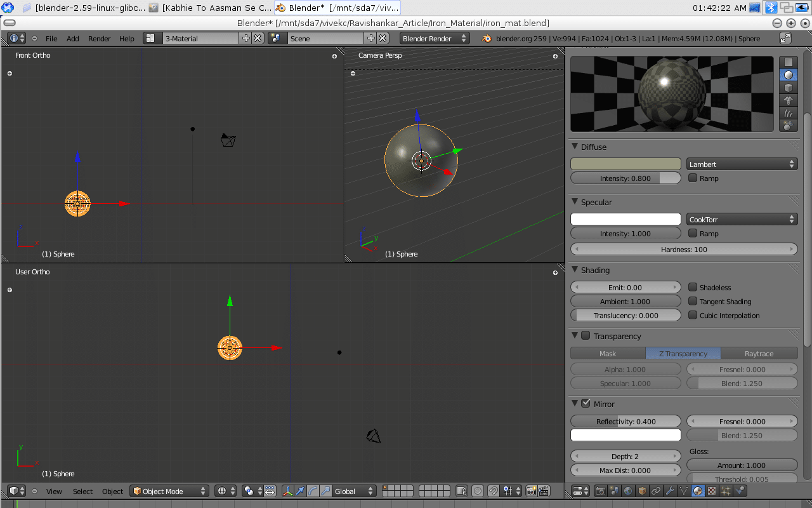Select the Hair strands preview type

(x=788, y=113)
